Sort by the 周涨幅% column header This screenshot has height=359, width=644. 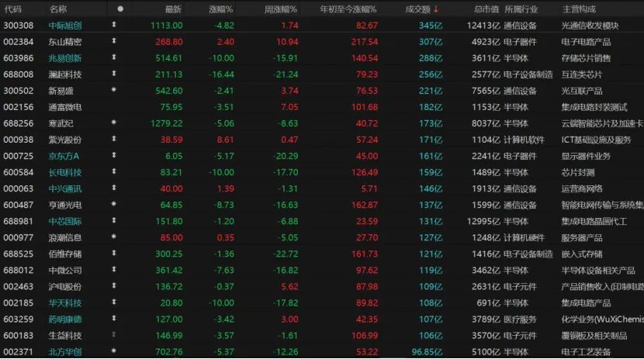point(281,9)
